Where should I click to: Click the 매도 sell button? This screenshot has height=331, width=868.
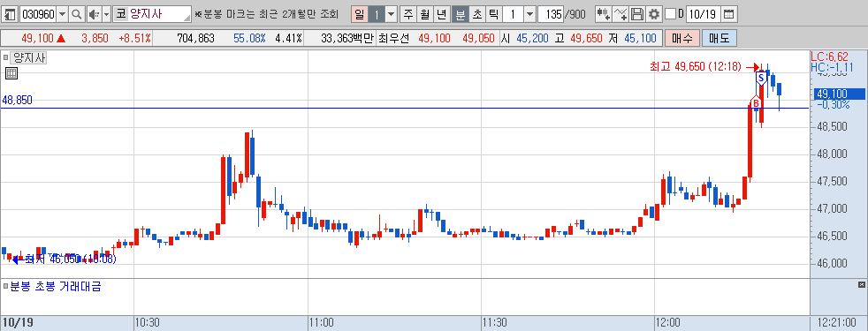click(x=720, y=38)
